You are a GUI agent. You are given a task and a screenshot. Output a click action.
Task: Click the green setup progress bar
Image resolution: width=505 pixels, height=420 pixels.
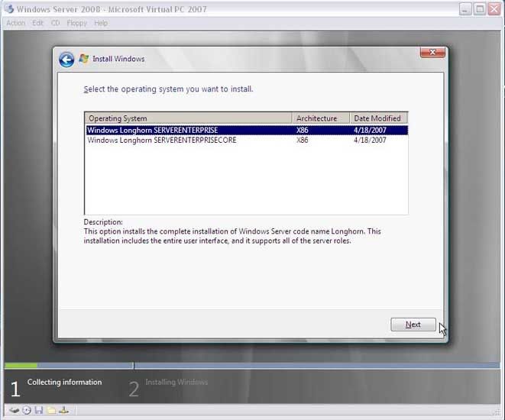pos(21,365)
